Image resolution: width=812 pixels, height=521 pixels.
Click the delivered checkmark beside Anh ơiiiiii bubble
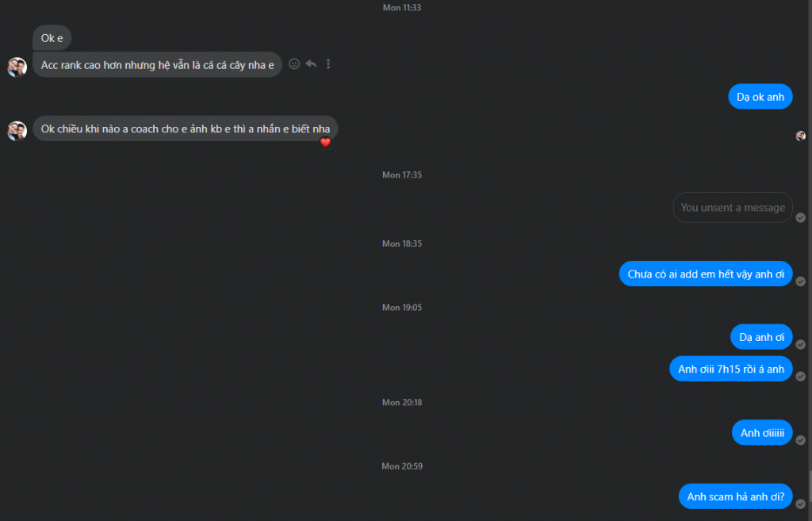pos(801,440)
